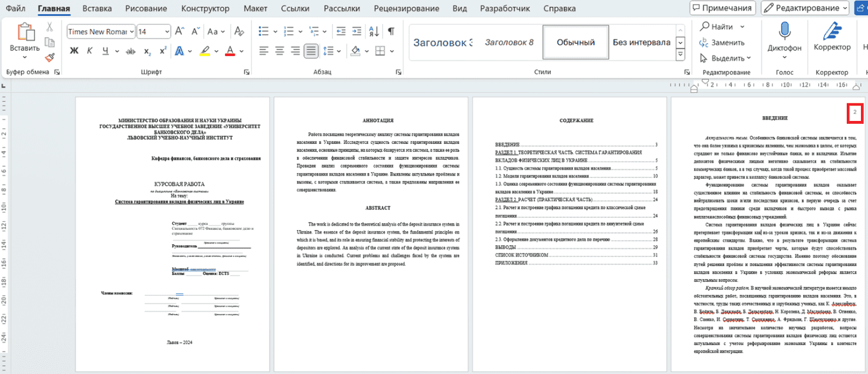Click the Диктофон microphone icon
The image size is (868, 374).
pos(785,31)
